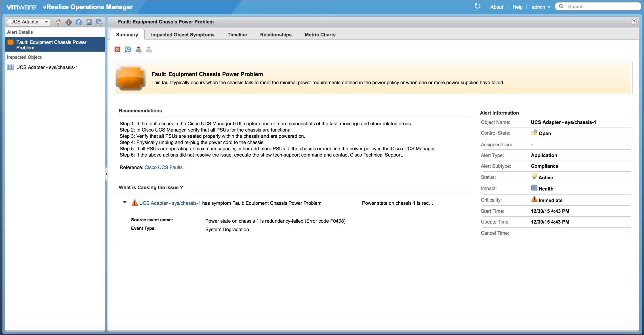Click the Start Time value 12/30/15 4:43 PM

550,211
